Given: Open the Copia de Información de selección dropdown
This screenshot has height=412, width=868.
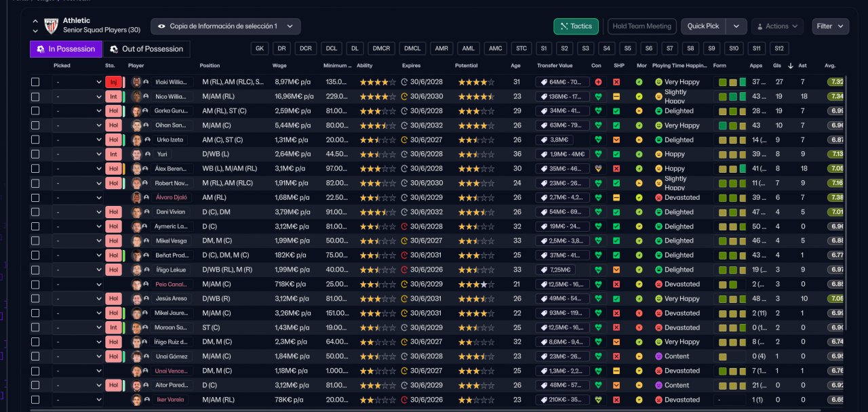Looking at the screenshot, I should point(225,26).
